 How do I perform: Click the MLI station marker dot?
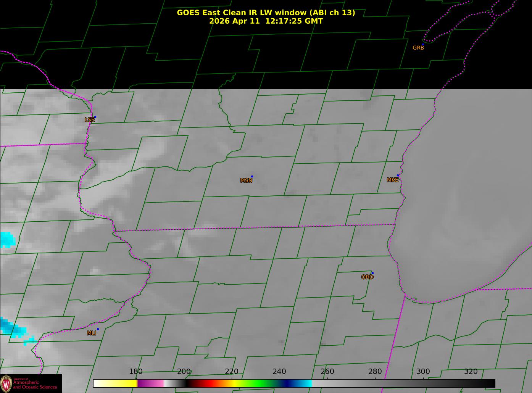pyautogui.click(x=98, y=329)
